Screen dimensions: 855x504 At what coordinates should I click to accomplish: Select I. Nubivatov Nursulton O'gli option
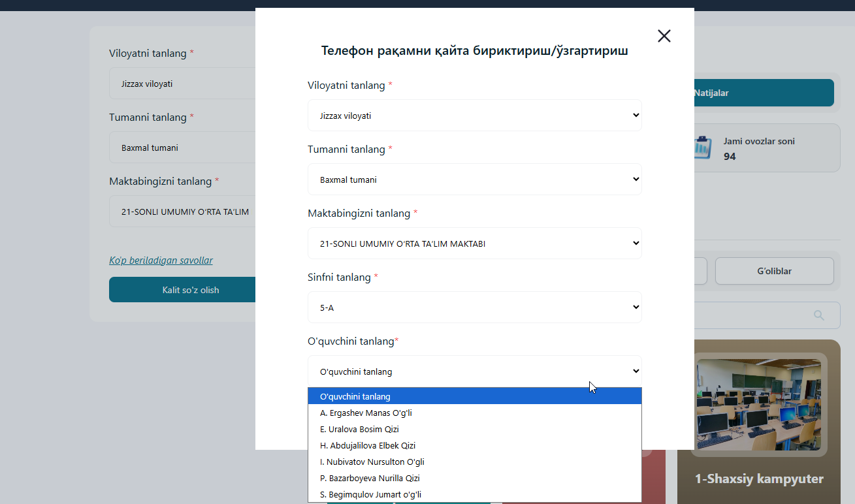pyautogui.click(x=475, y=462)
